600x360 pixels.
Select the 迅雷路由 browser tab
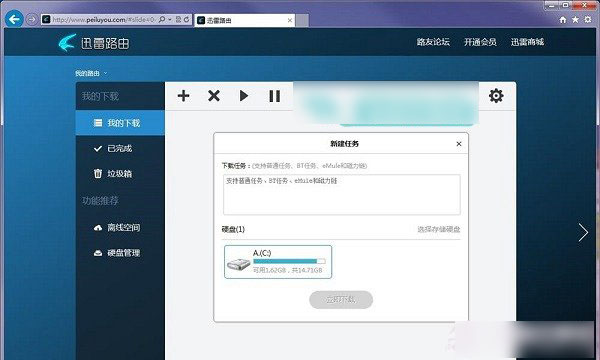coord(245,20)
